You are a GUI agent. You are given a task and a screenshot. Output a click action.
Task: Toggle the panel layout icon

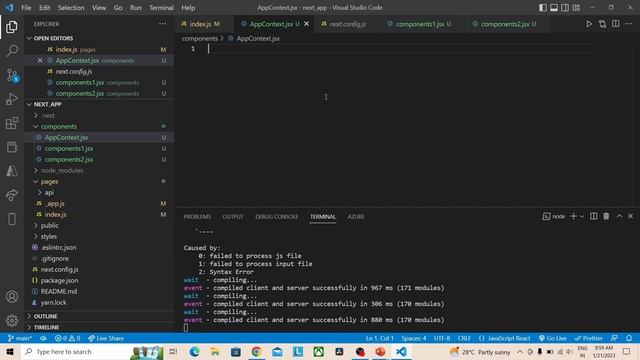[x=554, y=8]
